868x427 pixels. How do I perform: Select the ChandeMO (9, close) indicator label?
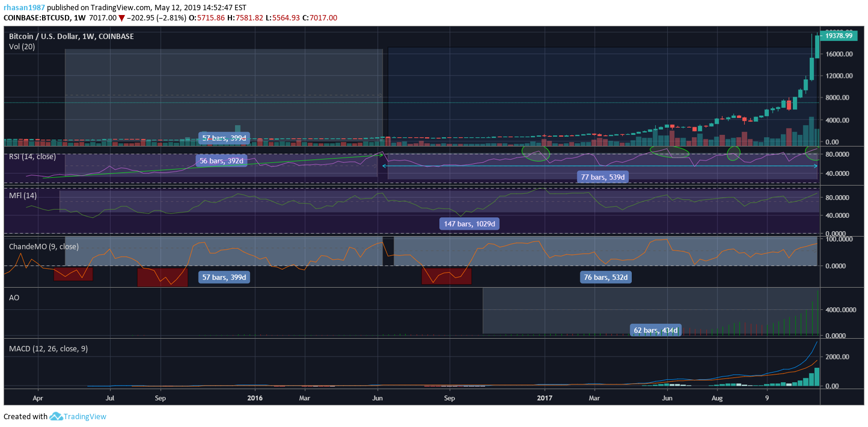(43, 246)
